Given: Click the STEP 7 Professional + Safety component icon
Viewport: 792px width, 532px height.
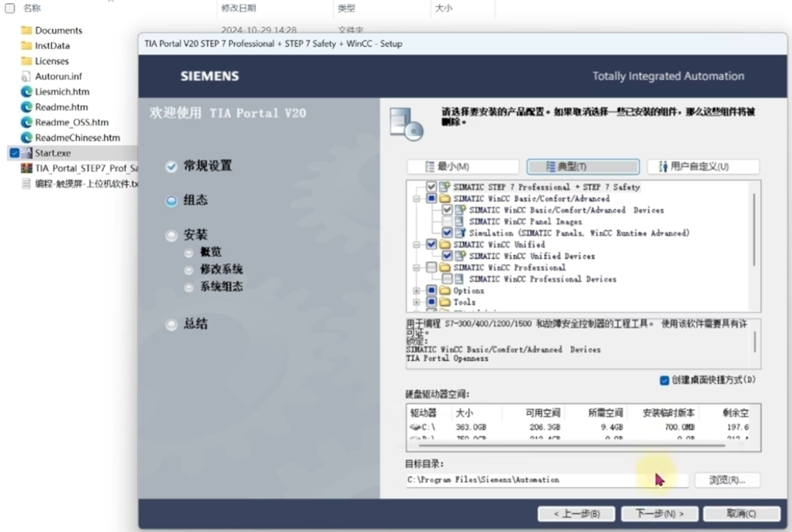Looking at the screenshot, I should point(444,187).
